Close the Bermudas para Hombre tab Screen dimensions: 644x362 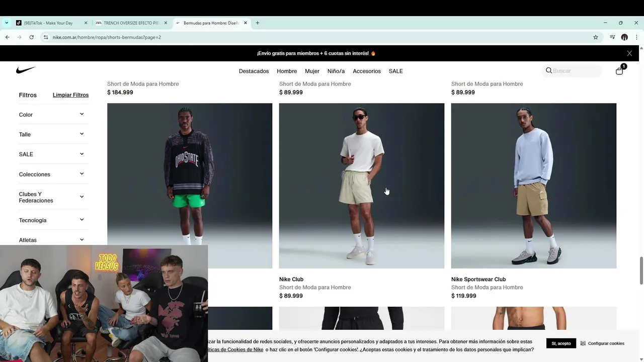coord(246,23)
